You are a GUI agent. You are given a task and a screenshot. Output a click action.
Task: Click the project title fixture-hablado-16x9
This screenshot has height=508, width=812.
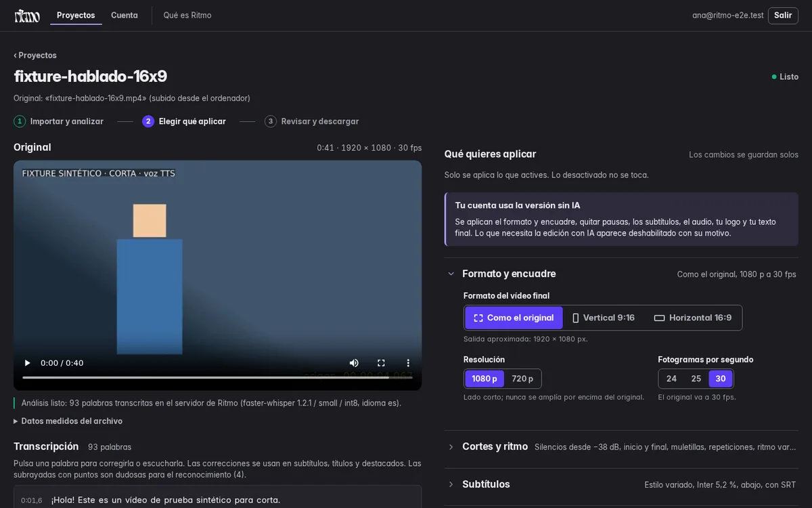tap(90, 77)
